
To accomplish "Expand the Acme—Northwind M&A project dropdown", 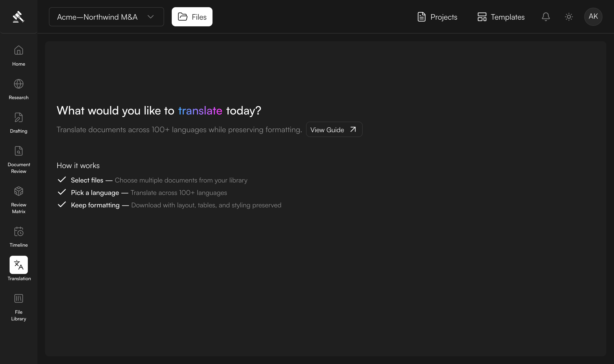I will pos(106,17).
